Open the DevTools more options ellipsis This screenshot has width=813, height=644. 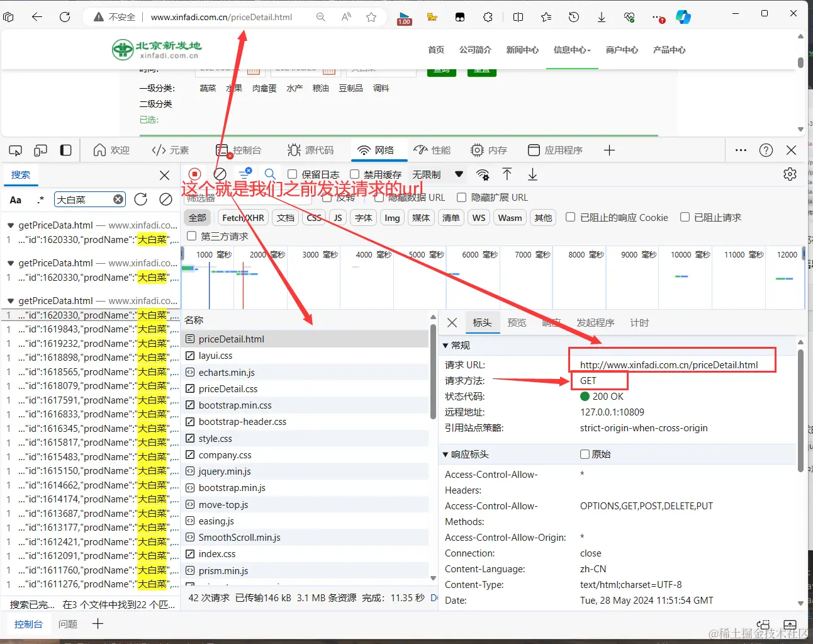click(x=741, y=150)
